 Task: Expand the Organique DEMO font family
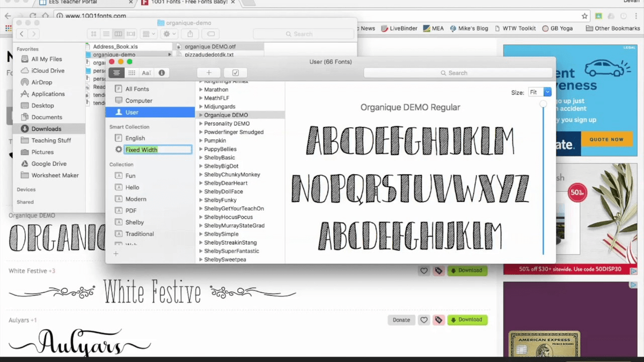(201, 115)
